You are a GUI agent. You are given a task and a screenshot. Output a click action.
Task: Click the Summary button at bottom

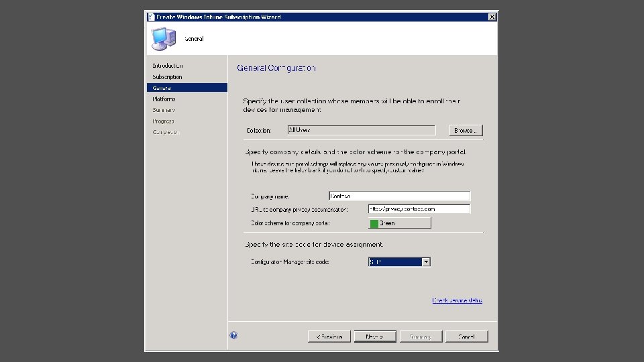tap(421, 337)
